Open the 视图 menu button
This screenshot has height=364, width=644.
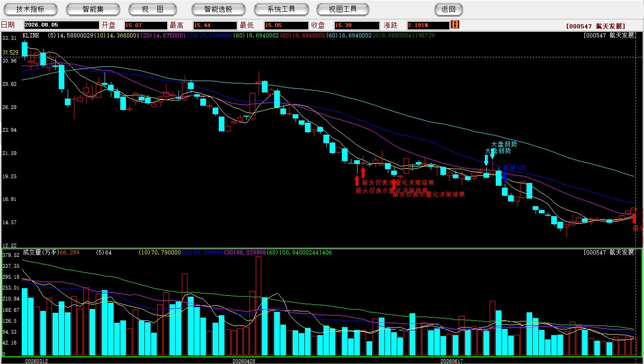point(152,9)
